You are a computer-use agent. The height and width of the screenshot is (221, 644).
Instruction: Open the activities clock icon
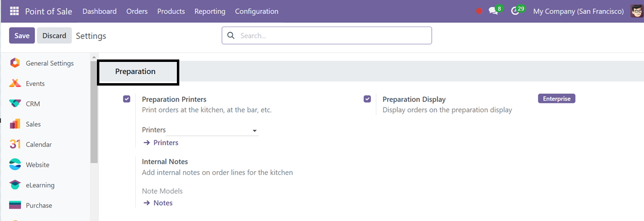(x=515, y=11)
